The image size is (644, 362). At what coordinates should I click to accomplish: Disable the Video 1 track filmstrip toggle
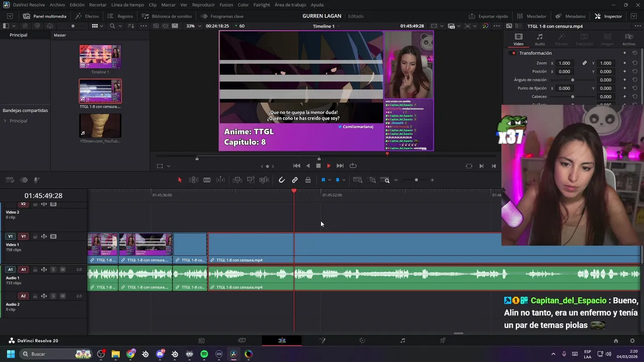click(53, 236)
